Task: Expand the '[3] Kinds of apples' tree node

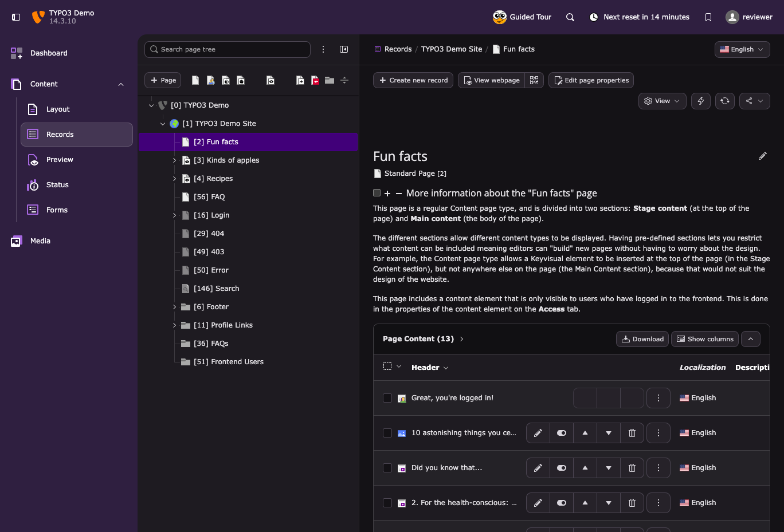Action: [x=174, y=160]
